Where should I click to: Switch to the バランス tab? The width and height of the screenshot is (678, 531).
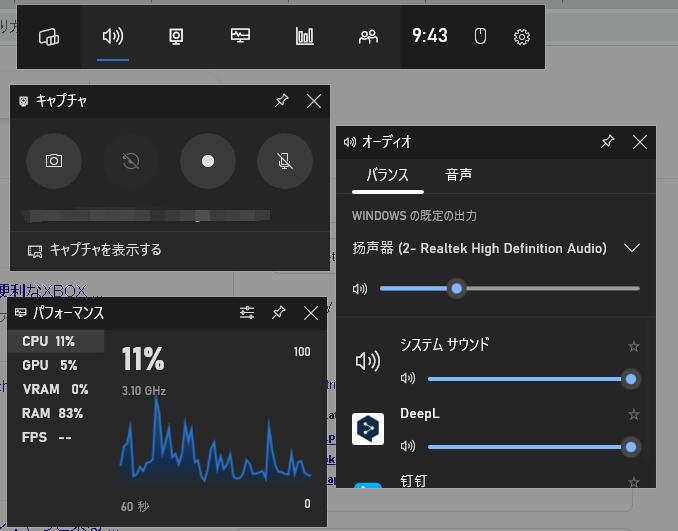[388, 176]
